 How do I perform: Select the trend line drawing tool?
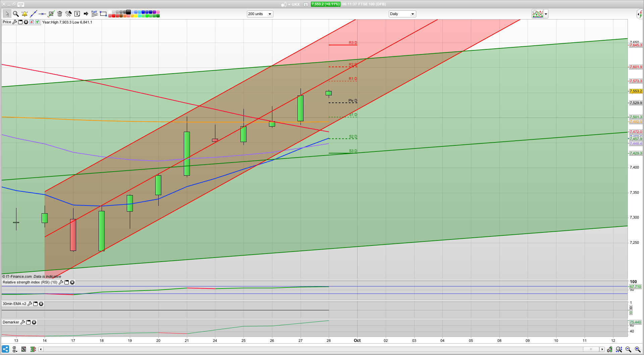[33, 14]
